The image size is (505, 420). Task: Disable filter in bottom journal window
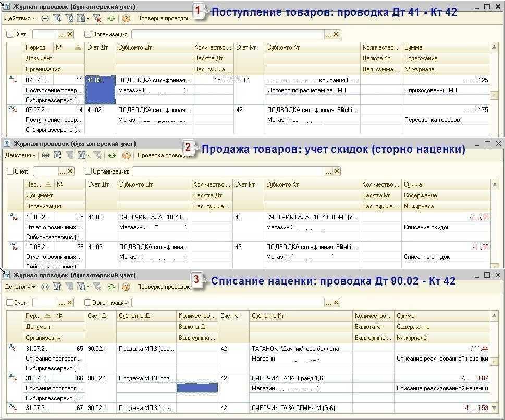point(96,287)
